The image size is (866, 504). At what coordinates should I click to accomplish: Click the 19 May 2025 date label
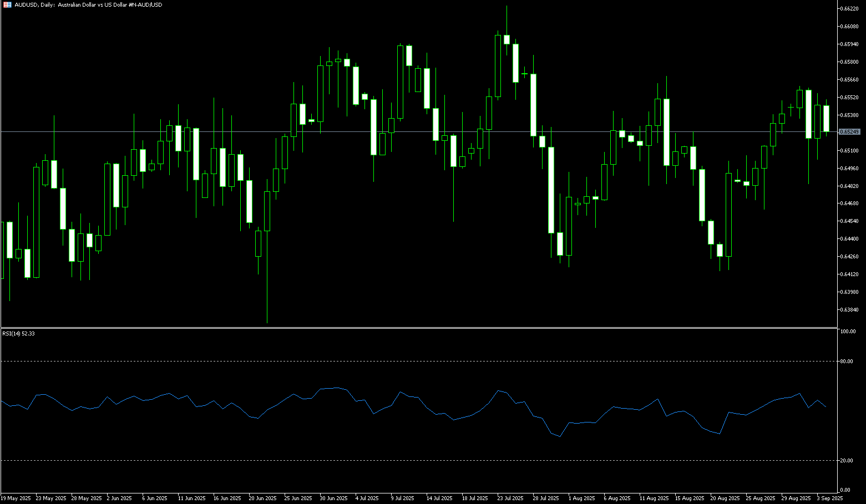pyautogui.click(x=16, y=498)
